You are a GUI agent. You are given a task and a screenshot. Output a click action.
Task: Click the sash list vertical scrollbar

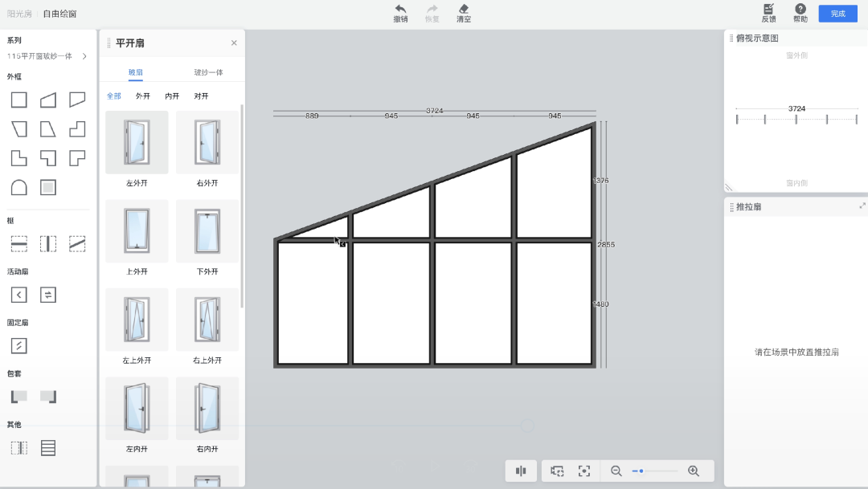click(x=242, y=206)
